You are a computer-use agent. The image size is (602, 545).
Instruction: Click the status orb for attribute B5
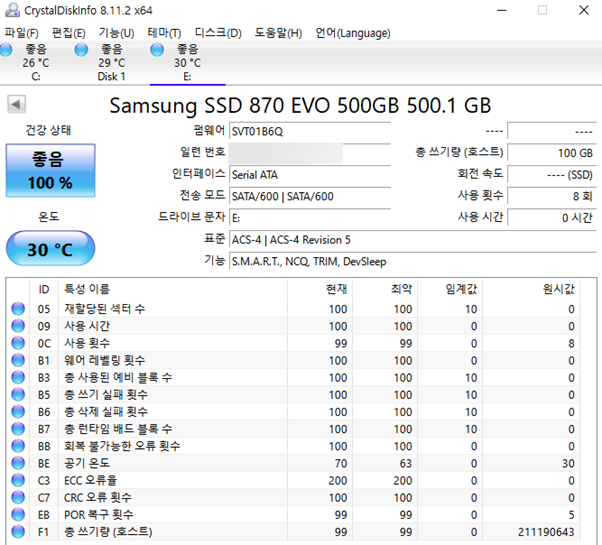(x=18, y=395)
